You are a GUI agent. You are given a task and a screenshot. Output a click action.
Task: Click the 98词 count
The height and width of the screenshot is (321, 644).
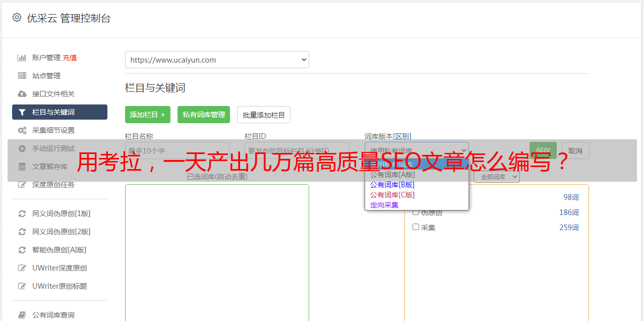[x=571, y=197]
